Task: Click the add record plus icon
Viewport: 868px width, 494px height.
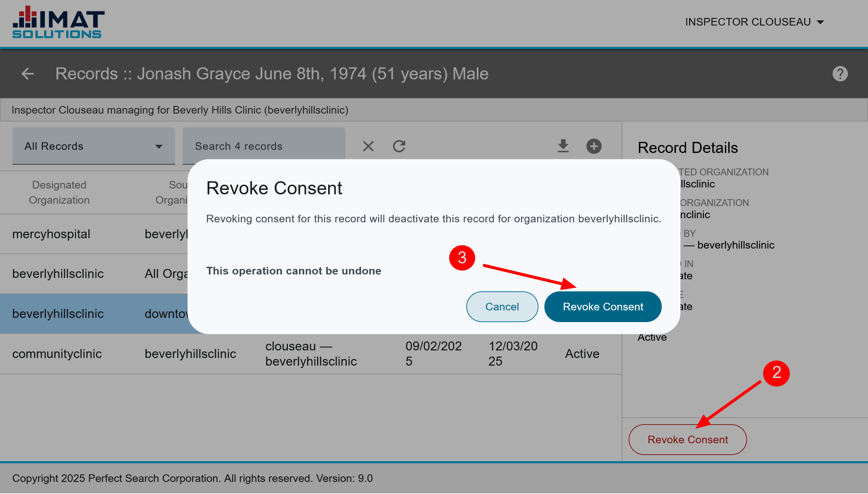Action: pos(594,146)
